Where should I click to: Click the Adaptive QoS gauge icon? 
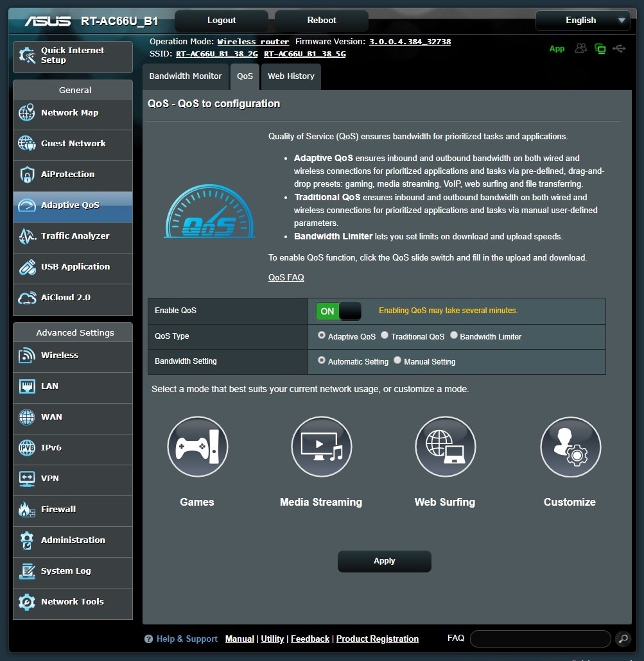(x=26, y=205)
